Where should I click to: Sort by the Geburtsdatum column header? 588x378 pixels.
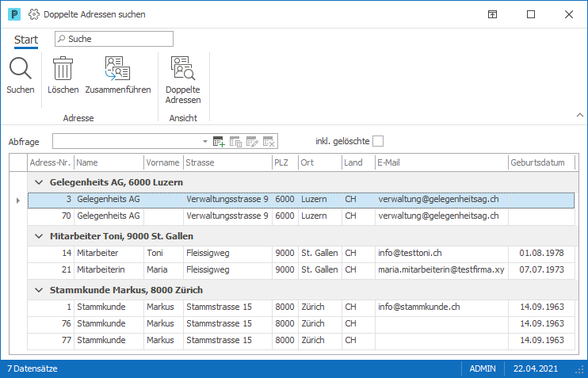[541, 162]
